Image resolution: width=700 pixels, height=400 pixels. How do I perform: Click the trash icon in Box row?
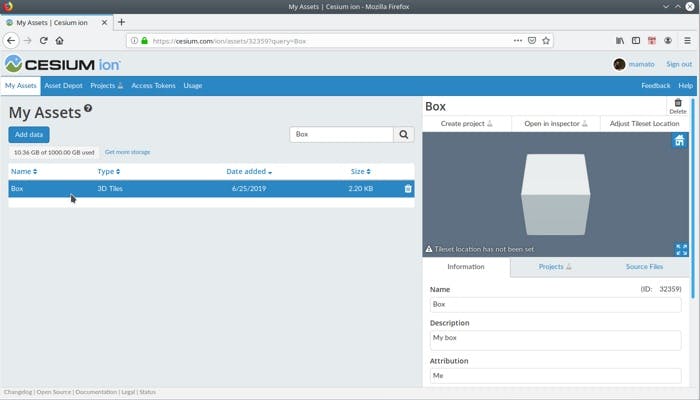click(x=408, y=188)
